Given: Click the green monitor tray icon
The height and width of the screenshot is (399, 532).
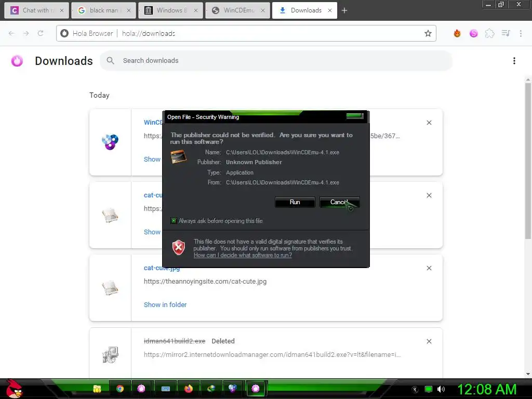Looking at the screenshot, I should point(429,389).
